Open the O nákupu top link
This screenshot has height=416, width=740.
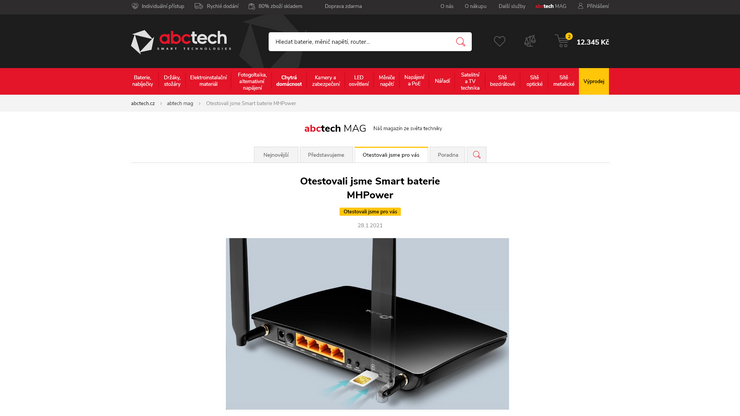(475, 6)
